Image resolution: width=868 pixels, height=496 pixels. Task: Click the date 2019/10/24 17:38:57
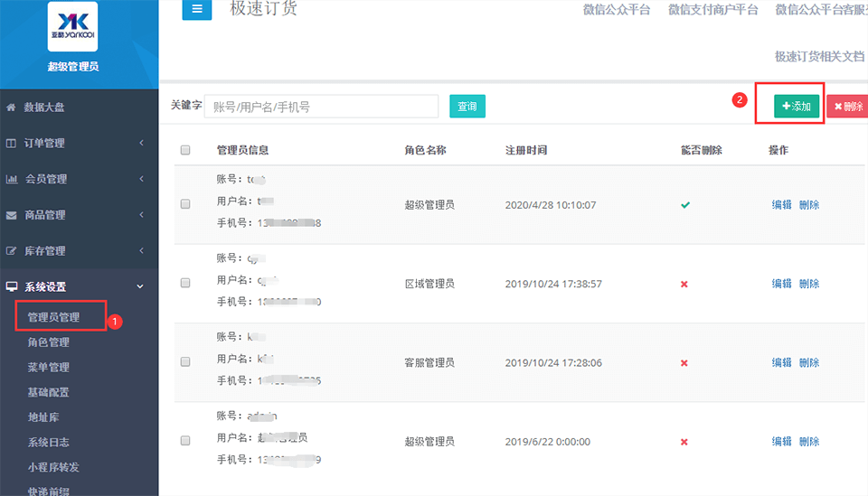pos(553,285)
